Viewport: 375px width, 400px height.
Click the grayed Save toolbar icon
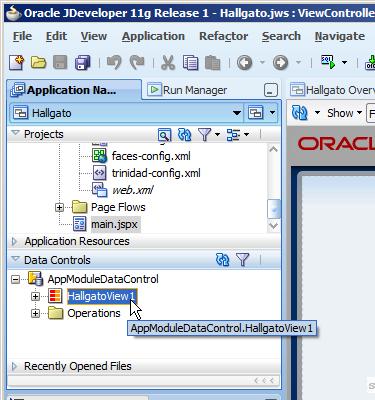point(60,62)
